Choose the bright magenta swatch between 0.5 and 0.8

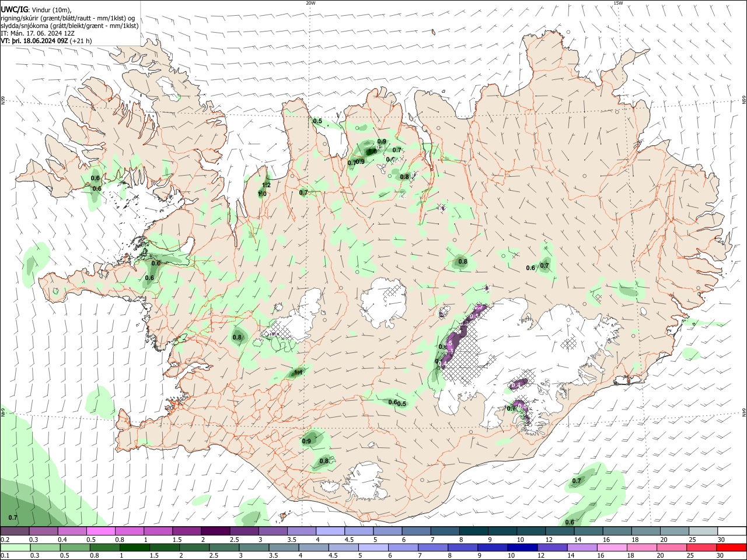(100, 531)
